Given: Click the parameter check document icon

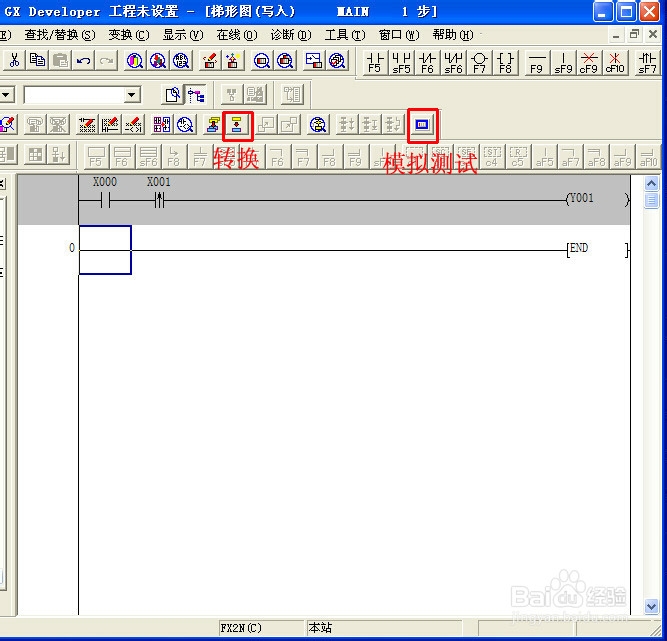Looking at the screenshot, I should tap(172, 94).
